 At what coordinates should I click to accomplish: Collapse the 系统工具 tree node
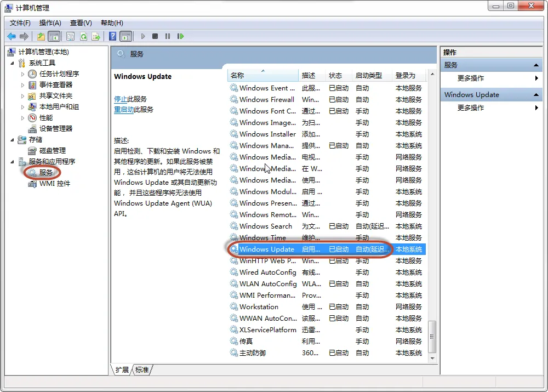(12, 63)
